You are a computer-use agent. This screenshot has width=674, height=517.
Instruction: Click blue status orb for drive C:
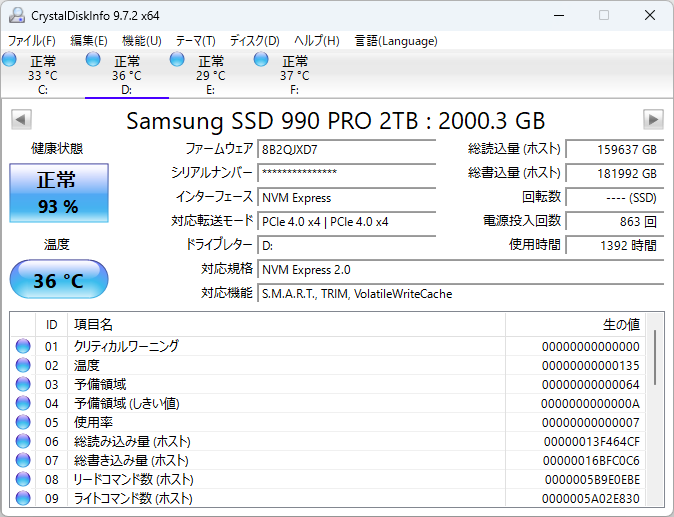[9, 59]
